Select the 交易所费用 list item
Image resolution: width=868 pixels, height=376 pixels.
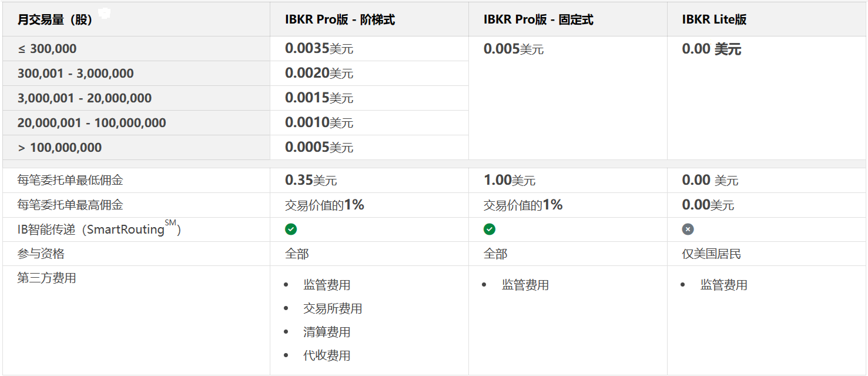click(x=333, y=308)
